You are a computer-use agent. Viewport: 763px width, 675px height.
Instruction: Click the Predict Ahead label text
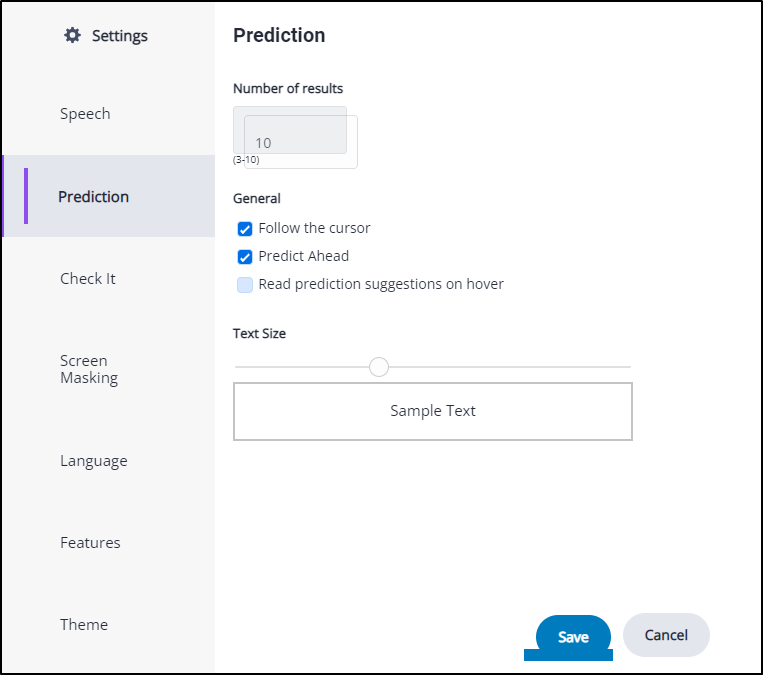point(303,256)
